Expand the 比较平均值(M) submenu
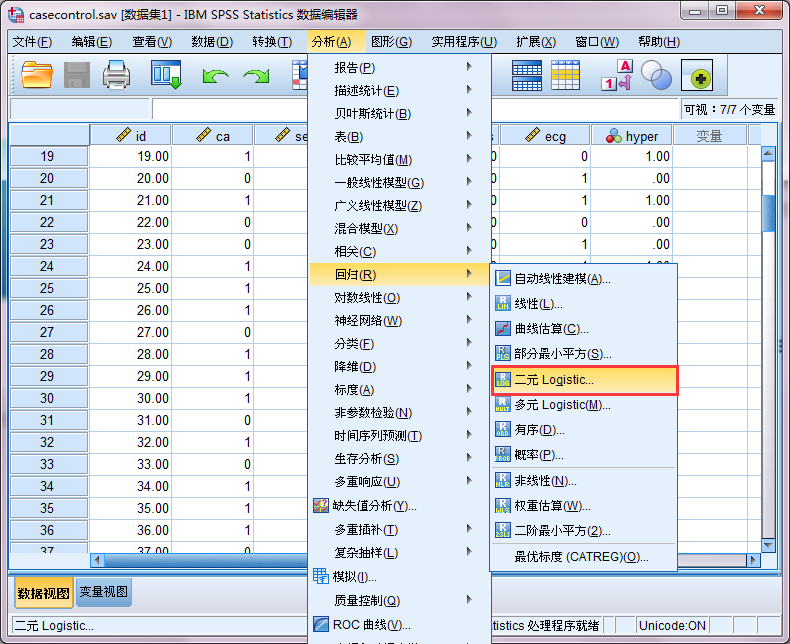The image size is (790, 644). tap(400, 159)
